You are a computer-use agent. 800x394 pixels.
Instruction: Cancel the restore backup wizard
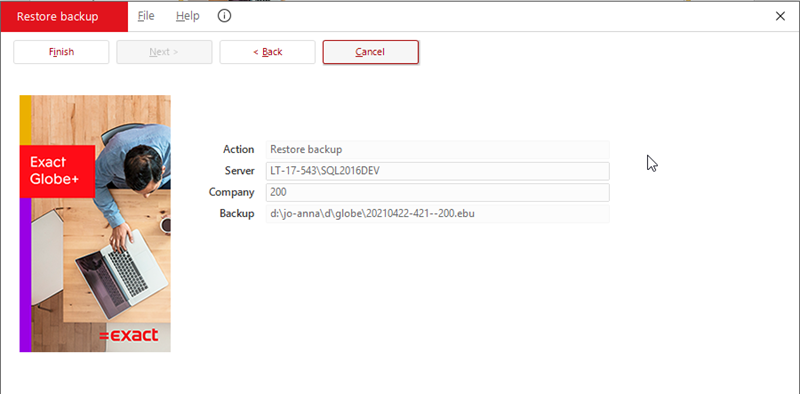tap(370, 52)
